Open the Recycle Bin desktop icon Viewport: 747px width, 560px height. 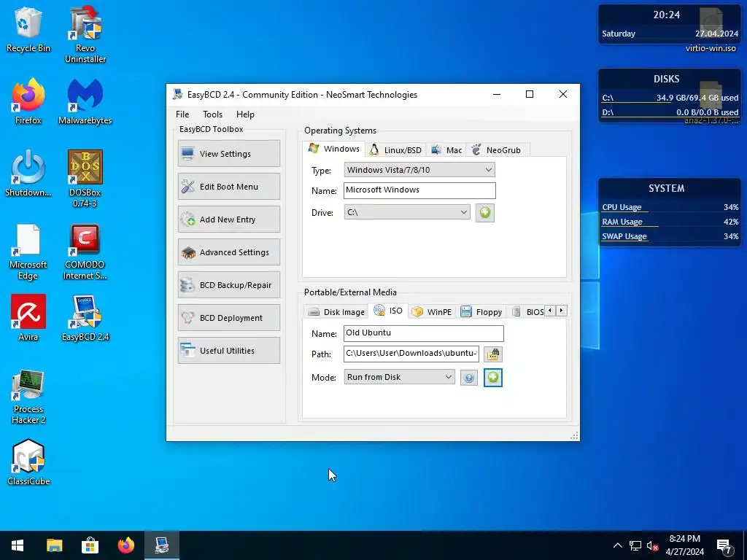coord(28,29)
